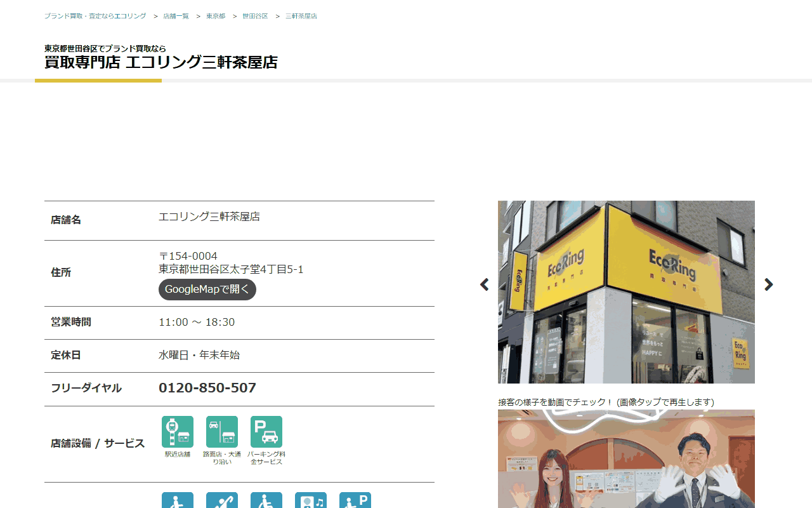812x508 pixels.
Task: Open the address with the GoogleMapで開く button
Action: click(x=207, y=290)
